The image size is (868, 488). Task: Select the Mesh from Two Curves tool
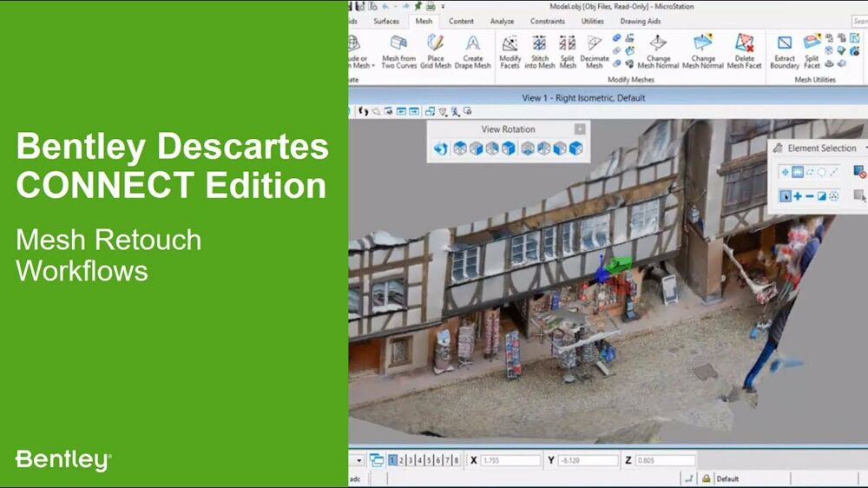(398, 51)
